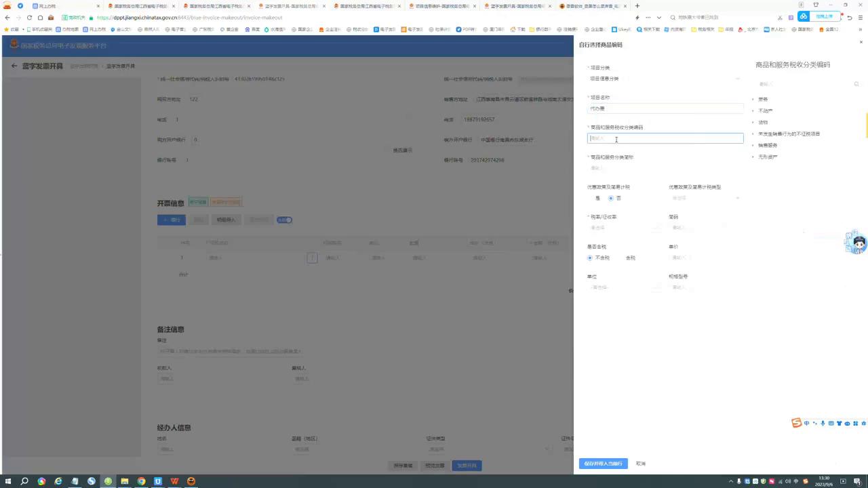Click the browser reload icon

point(29,18)
